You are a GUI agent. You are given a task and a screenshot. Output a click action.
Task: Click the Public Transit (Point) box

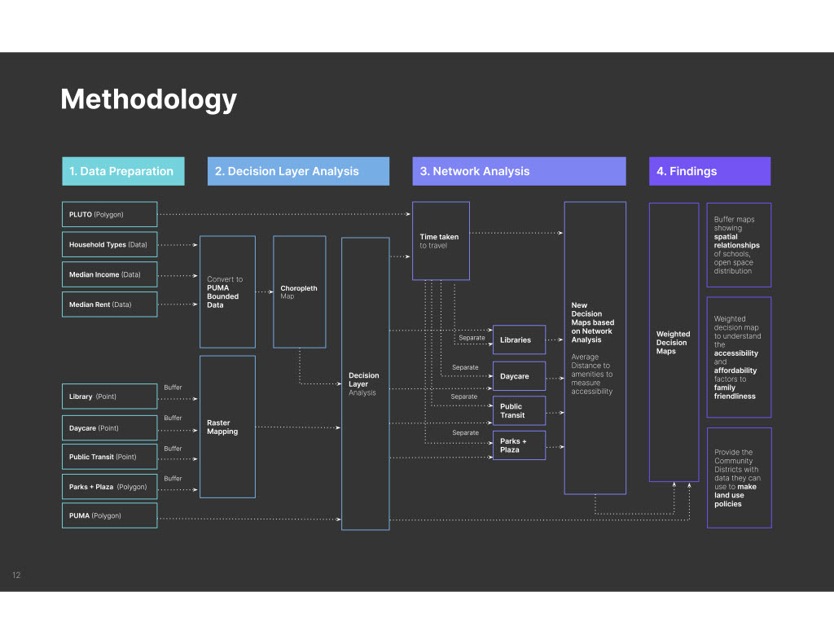pyautogui.click(x=110, y=457)
